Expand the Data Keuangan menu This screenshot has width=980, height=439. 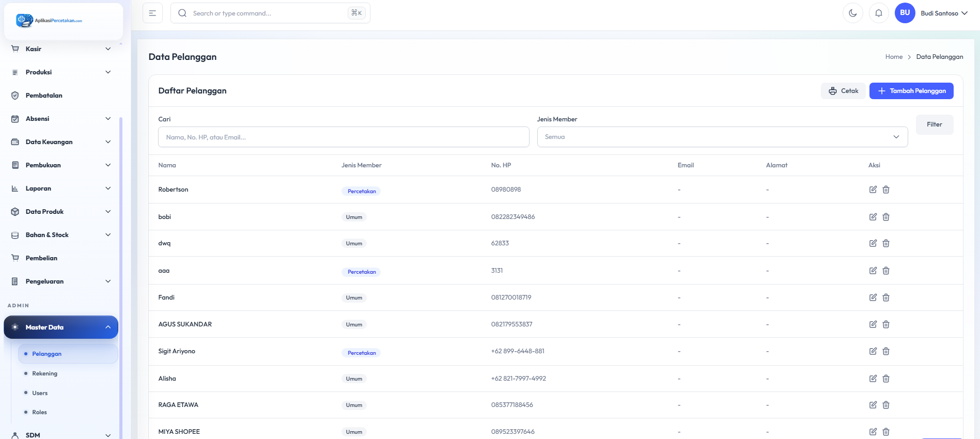pyautogui.click(x=61, y=142)
